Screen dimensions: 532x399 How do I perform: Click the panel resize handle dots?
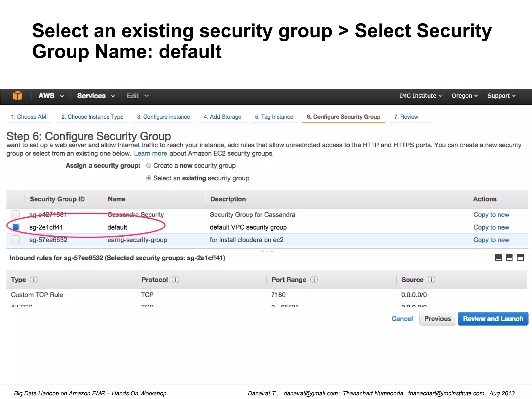pyautogui.click(x=267, y=251)
